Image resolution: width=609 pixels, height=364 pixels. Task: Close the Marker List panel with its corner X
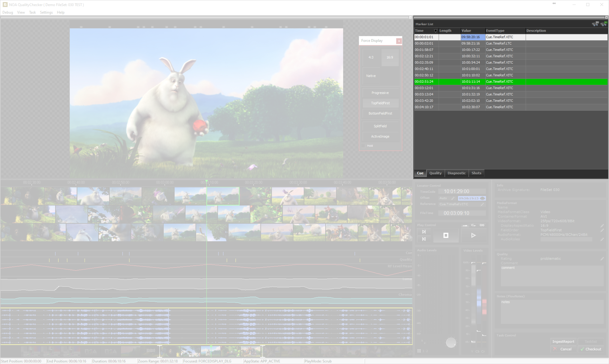[x=606, y=17]
